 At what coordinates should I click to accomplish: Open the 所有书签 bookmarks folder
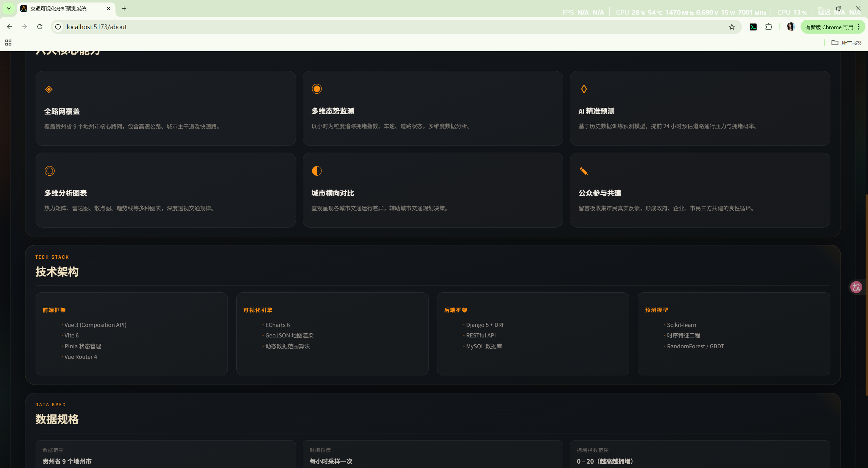coord(847,43)
